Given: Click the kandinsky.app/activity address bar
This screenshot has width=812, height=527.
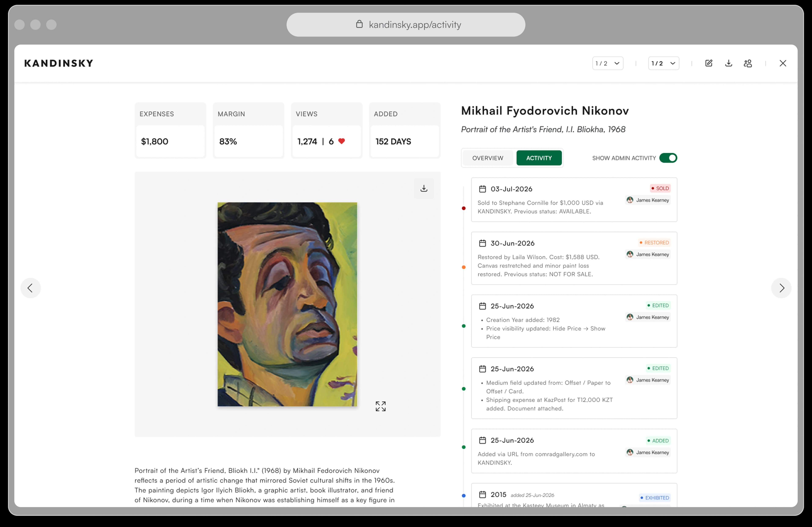Looking at the screenshot, I should click(406, 25).
